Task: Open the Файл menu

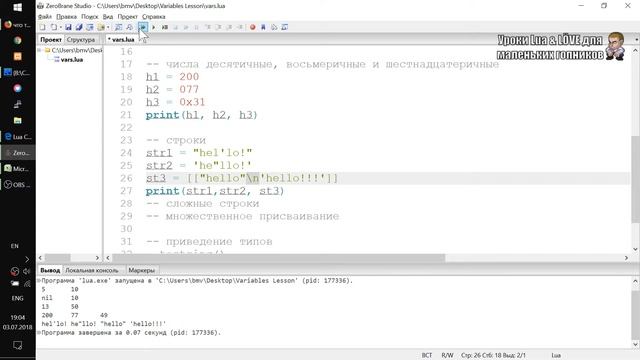Action: pyautogui.click(x=45, y=17)
